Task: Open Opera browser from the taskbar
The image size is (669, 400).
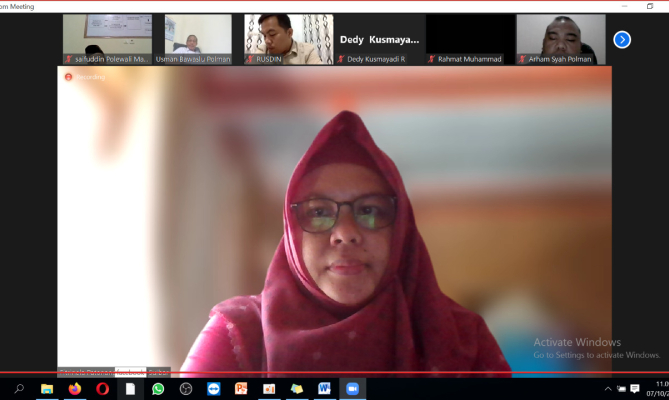Action: [x=102, y=388]
